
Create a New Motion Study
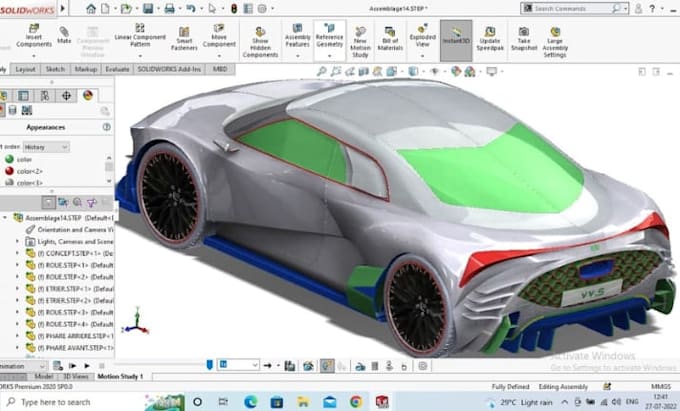pyautogui.click(x=360, y=42)
